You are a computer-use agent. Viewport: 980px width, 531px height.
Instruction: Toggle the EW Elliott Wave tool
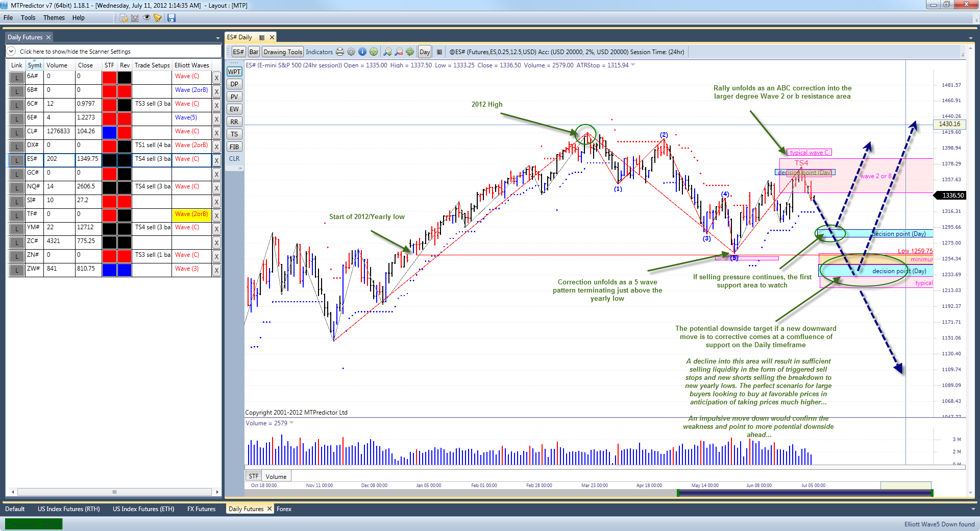click(x=234, y=109)
